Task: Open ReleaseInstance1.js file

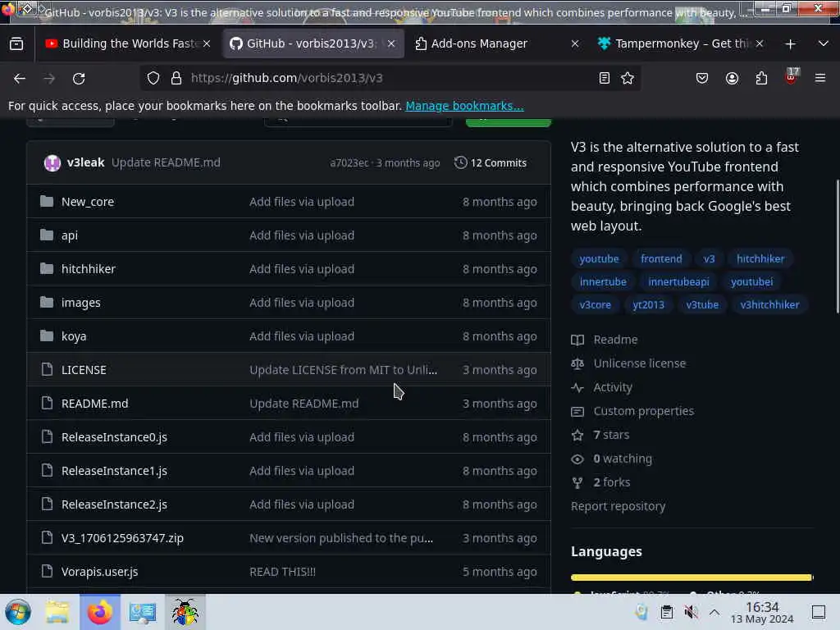Action: pyautogui.click(x=114, y=471)
